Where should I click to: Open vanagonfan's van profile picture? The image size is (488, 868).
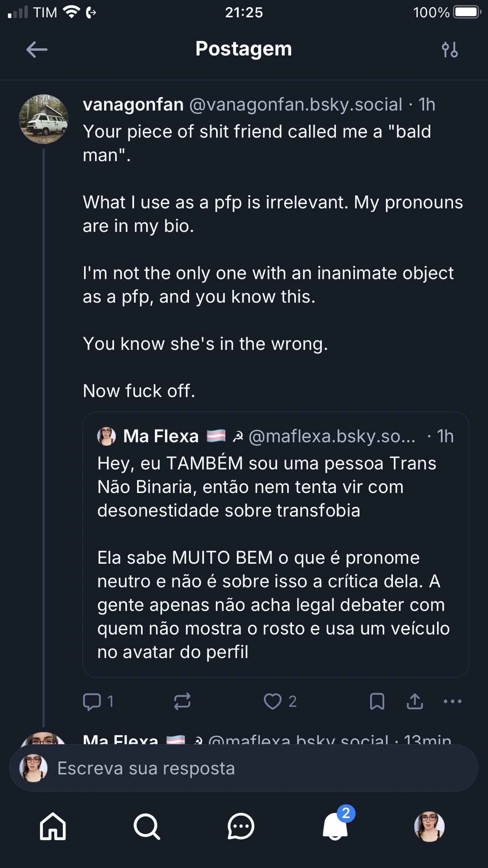coord(44,119)
